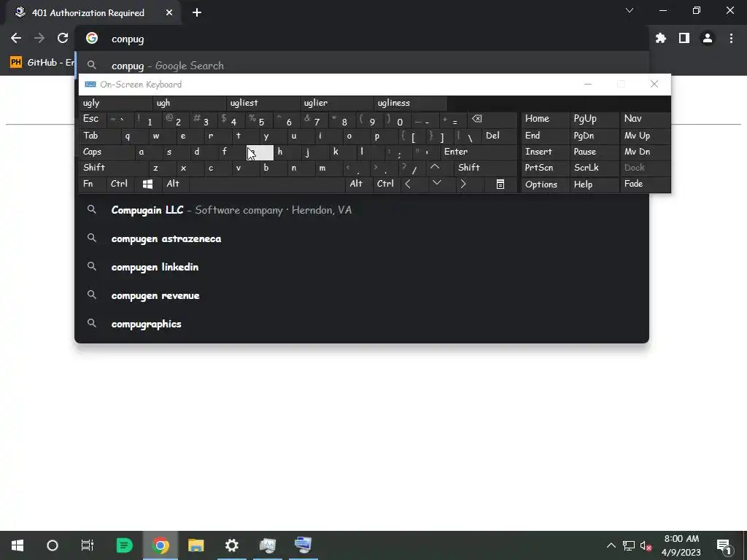The height and width of the screenshot is (560, 747).
Task: Toggle the left Ctrl key
Action: coord(120,184)
